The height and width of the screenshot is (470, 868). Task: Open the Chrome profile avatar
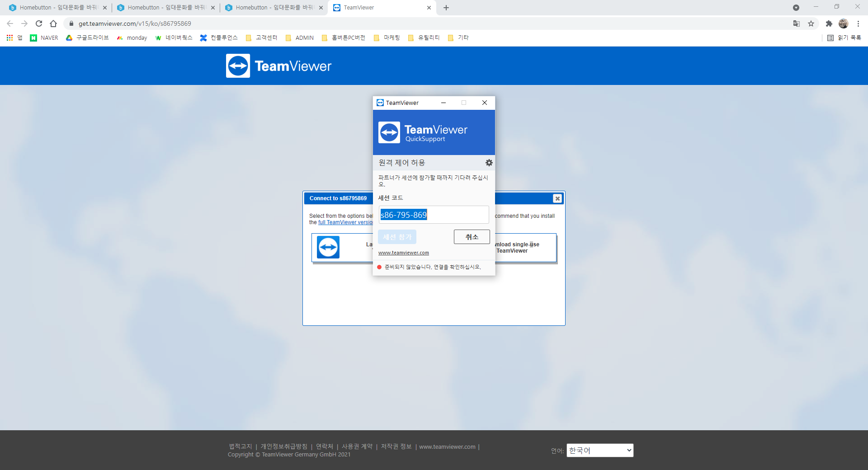point(844,23)
